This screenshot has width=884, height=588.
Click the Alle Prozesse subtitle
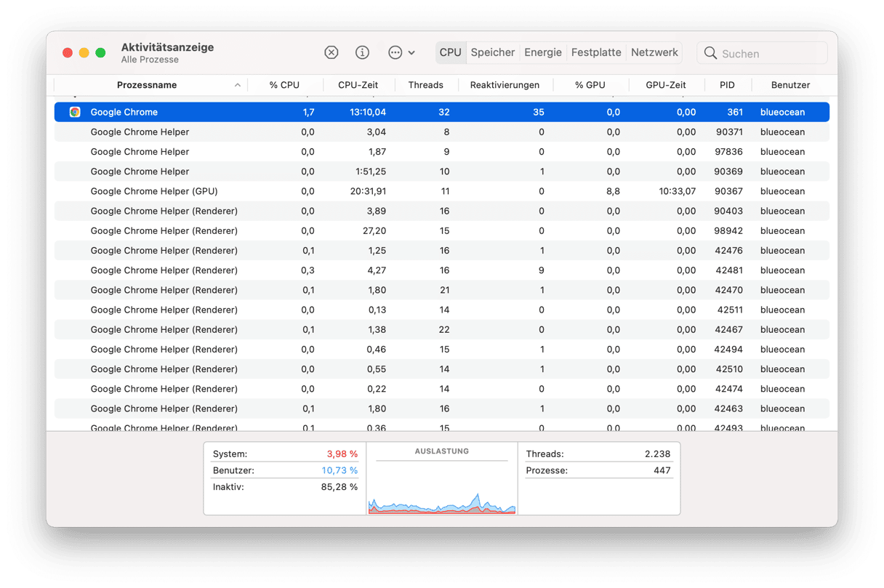click(x=150, y=60)
